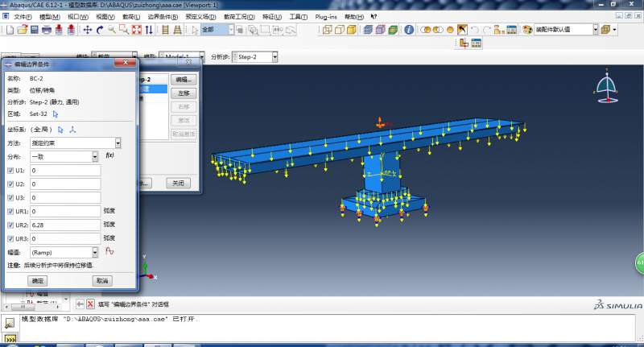The width and height of the screenshot is (644, 347).
Task: Open the 分析步 Step-2 dropdown
Action: tap(275, 57)
